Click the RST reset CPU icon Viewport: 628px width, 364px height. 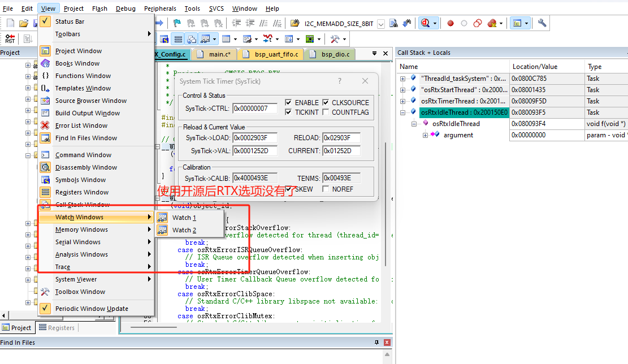(10, 39)
